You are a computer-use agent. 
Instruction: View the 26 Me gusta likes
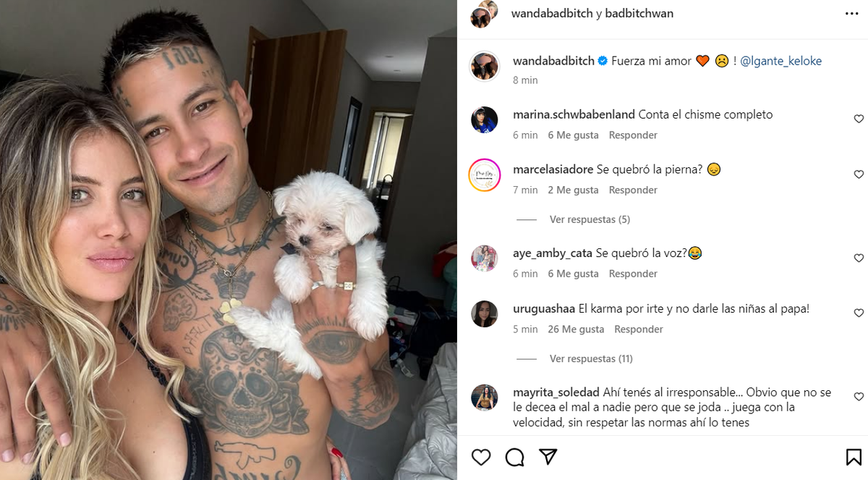click(x=576, y=329)
